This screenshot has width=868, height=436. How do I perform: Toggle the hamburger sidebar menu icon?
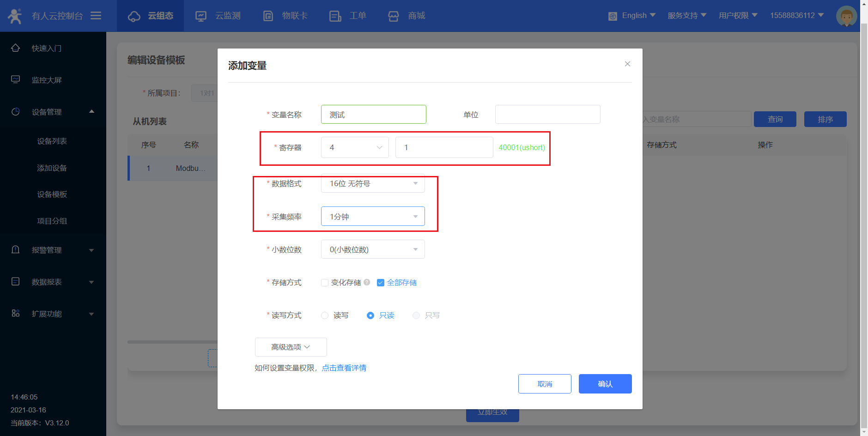96,16
